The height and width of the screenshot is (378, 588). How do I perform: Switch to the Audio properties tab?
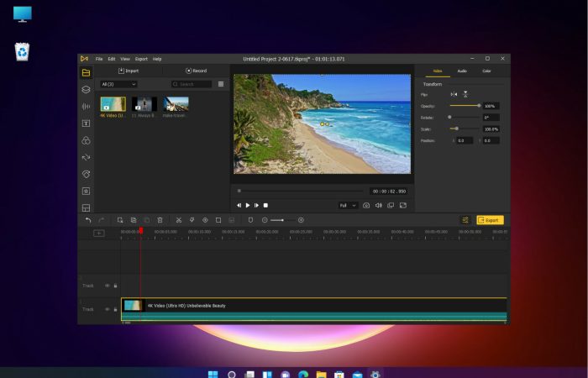462,71
